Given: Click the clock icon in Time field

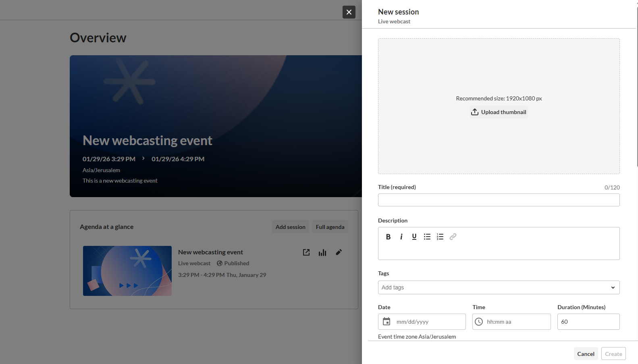Looking at the screenshot, I should pyautogui.click(x=479, y=322).
